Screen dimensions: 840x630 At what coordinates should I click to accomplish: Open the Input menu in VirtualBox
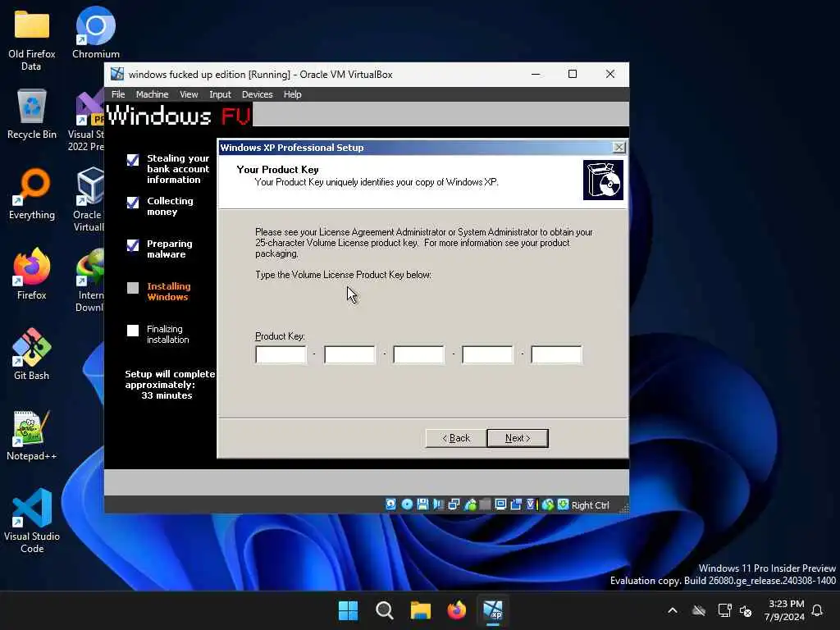click(220, 94)
